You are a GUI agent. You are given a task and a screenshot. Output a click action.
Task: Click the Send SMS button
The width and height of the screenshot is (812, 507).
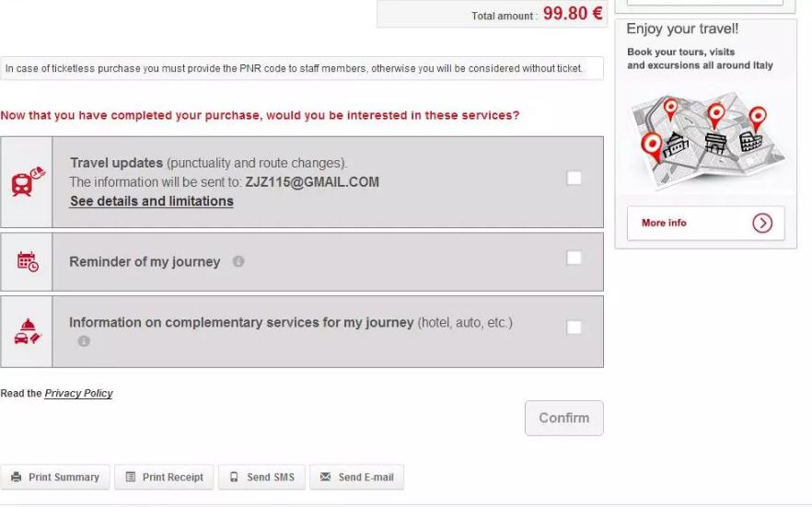[x=261, y=478]
